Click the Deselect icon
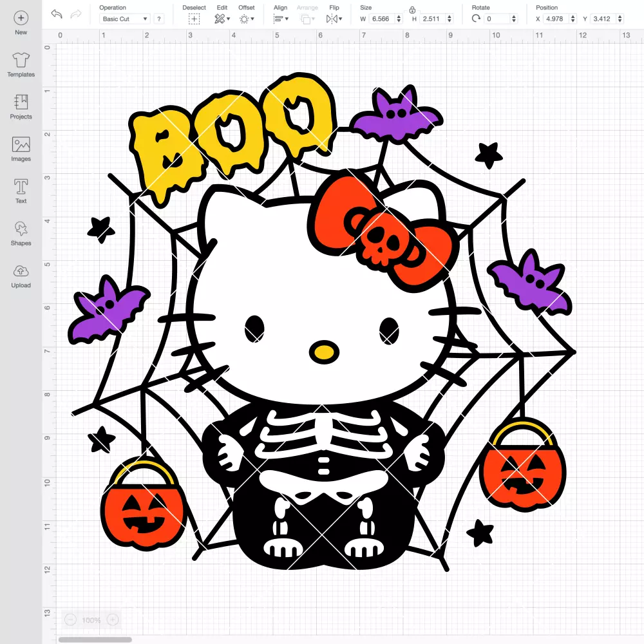Image resolution: width=644 pixels, height=644 pixels. [194, 19]
